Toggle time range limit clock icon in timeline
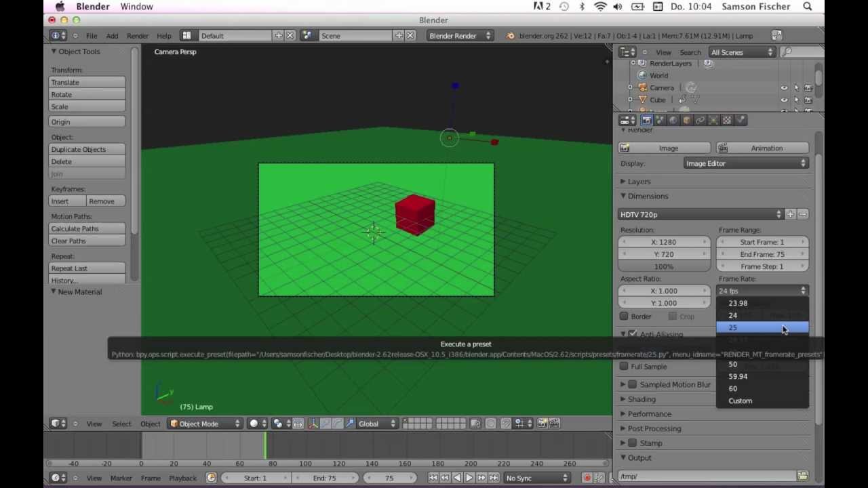 point(211,478)
